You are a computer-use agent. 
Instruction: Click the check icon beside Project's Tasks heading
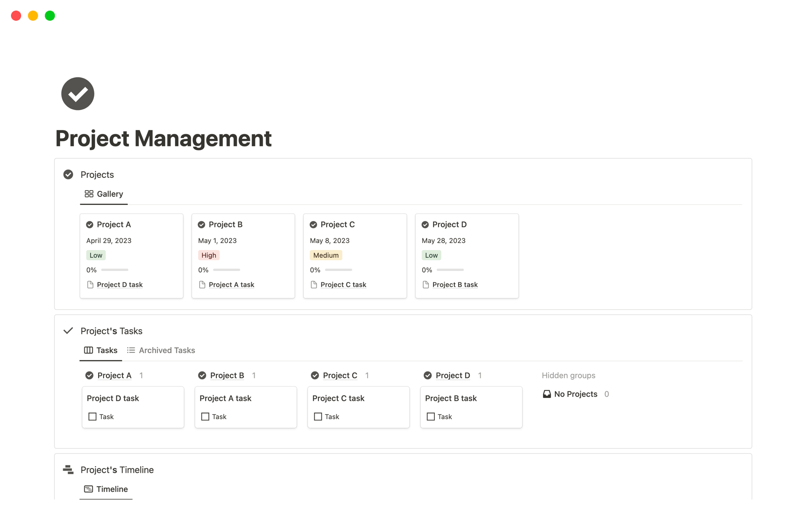coord(68,331)
